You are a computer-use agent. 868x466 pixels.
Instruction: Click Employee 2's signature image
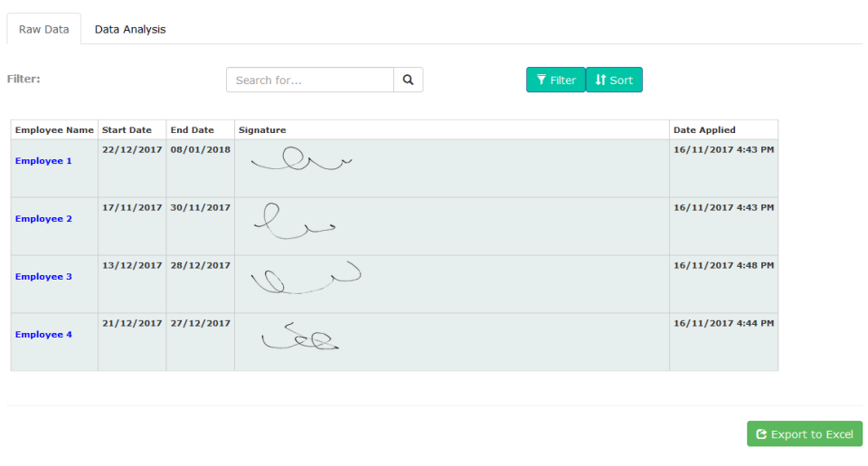295,221
